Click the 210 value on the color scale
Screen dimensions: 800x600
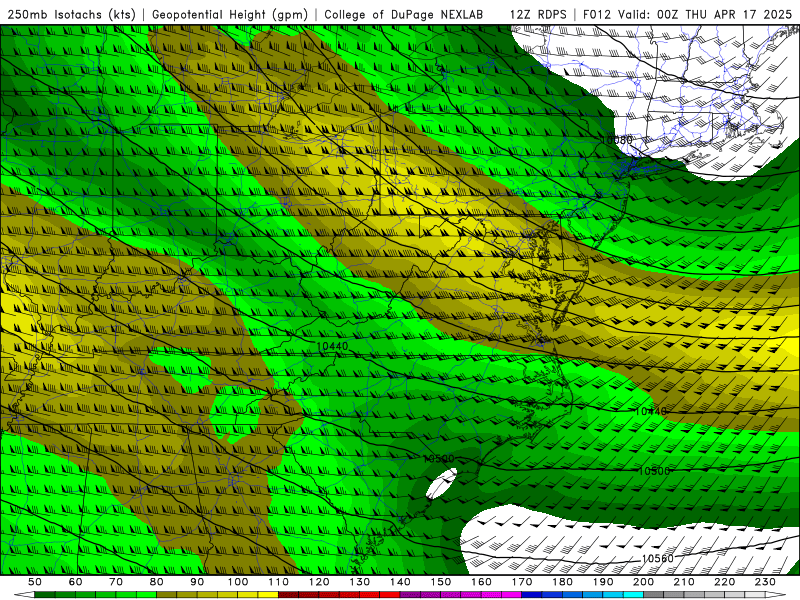click(684, 582)
